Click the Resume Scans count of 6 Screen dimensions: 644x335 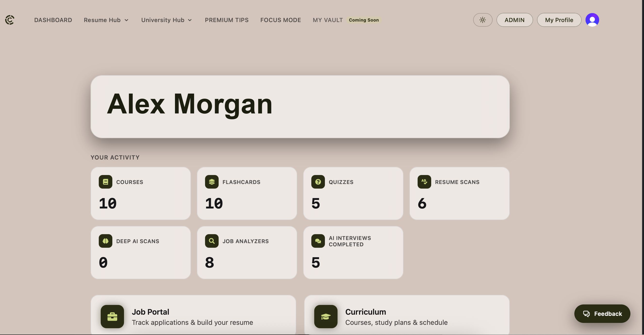[422, 203]
